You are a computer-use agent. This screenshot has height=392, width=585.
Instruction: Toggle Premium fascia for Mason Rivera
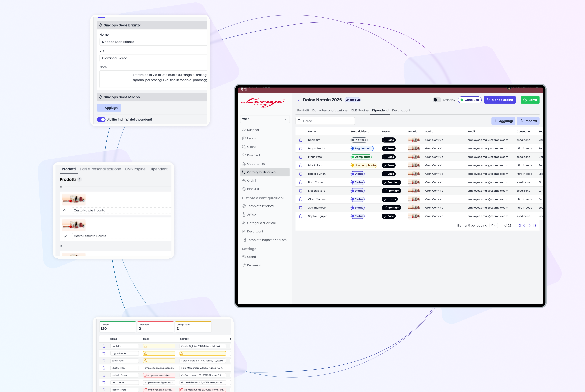(391, 191)
